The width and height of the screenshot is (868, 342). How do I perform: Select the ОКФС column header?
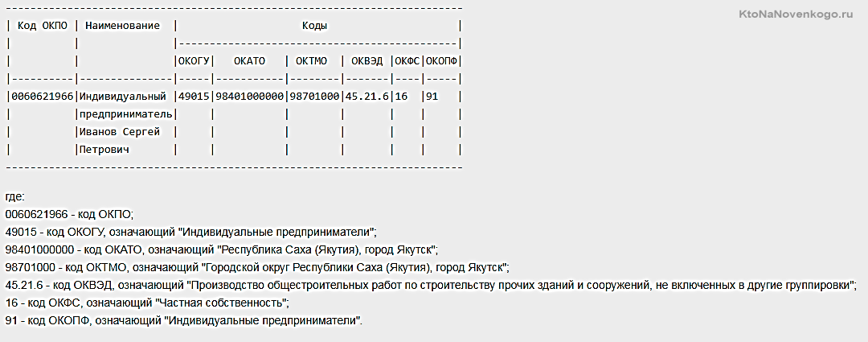407,61
